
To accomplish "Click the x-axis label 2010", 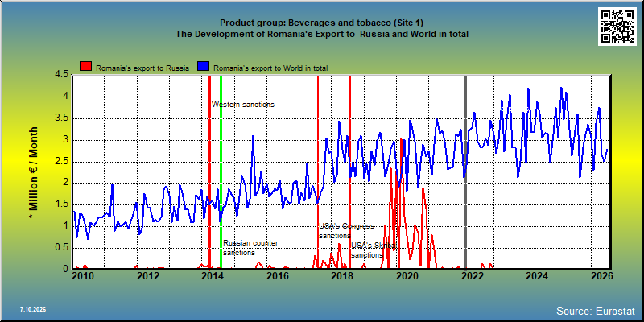I will [x=83, y=275].
